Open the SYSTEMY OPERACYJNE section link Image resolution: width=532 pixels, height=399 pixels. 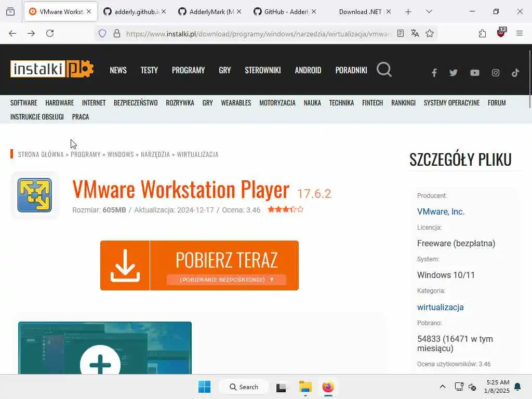point(451,103)
